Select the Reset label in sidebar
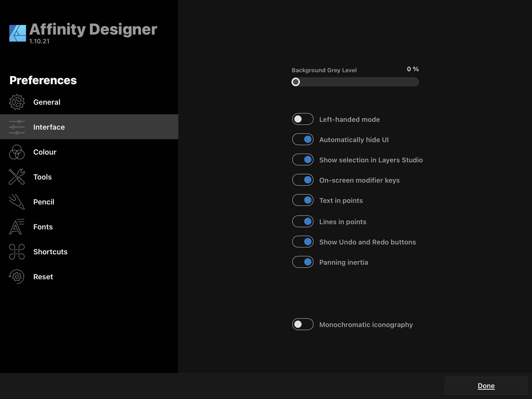 point(43,277)
